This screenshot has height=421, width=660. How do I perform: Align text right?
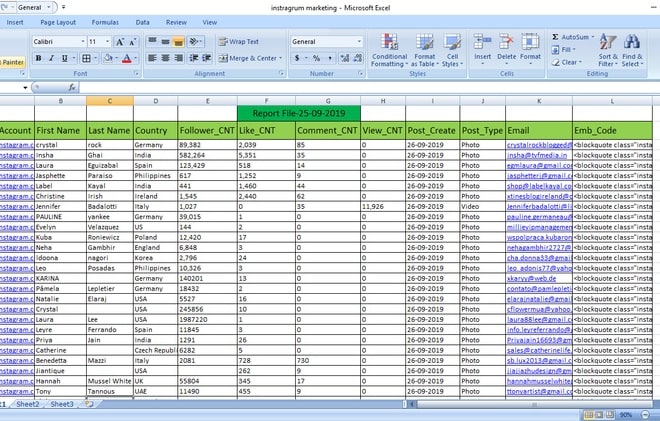pyautogui.click(x=178, y=58)
